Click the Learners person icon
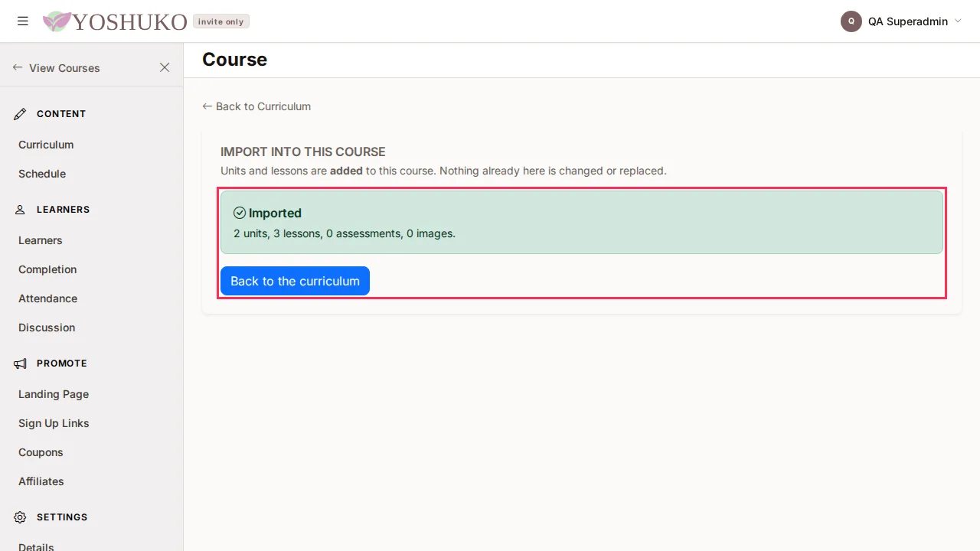Image resolution: width=980 pixels, height=551 pixels. pyautogui.click(x=21, y=210)
